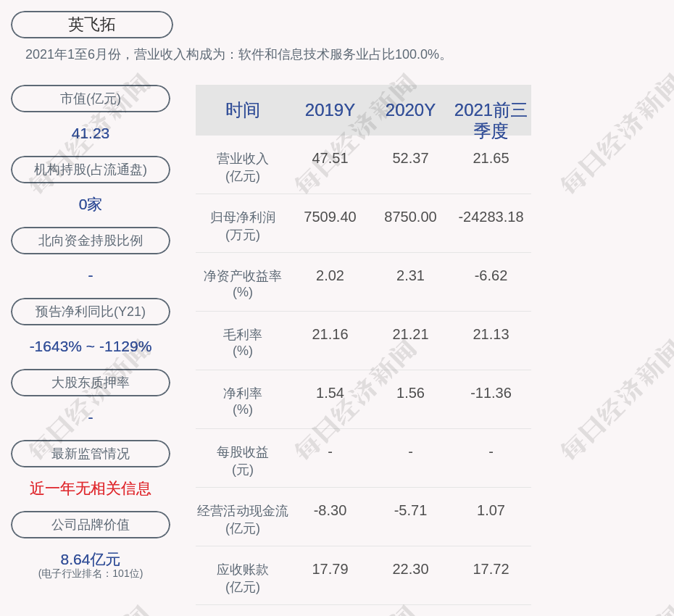
Task: Click the 毛利率(%) row label
Action: click(x=243, y=343)
